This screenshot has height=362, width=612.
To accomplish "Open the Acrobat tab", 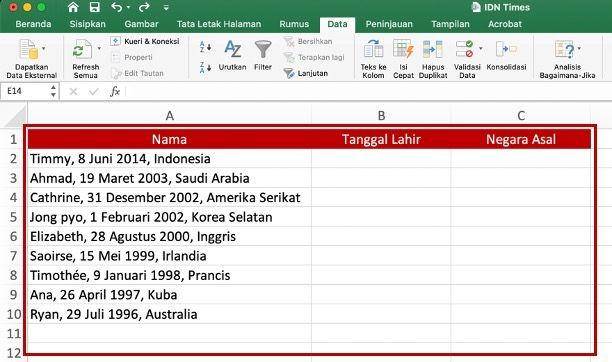I will click(505, 24).
